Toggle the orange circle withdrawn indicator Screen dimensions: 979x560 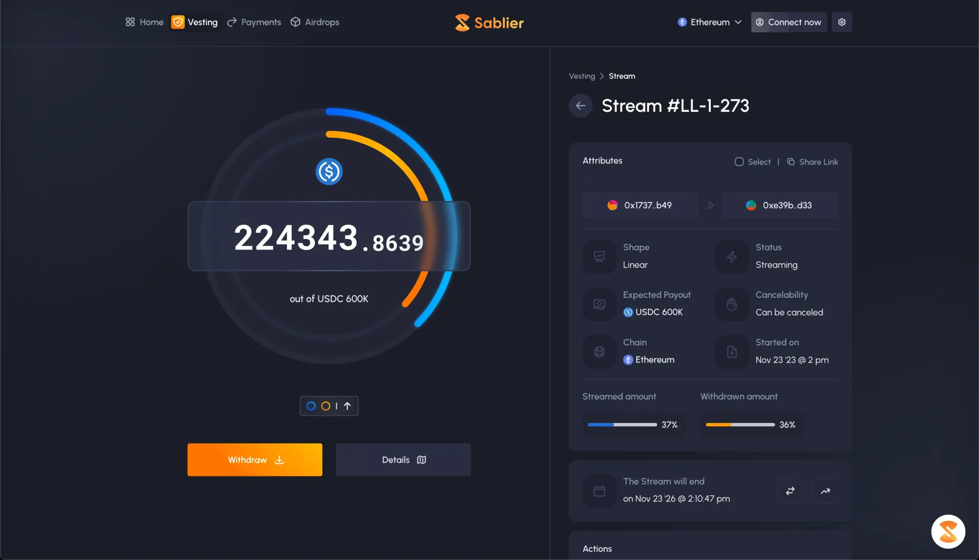[326, 406]
